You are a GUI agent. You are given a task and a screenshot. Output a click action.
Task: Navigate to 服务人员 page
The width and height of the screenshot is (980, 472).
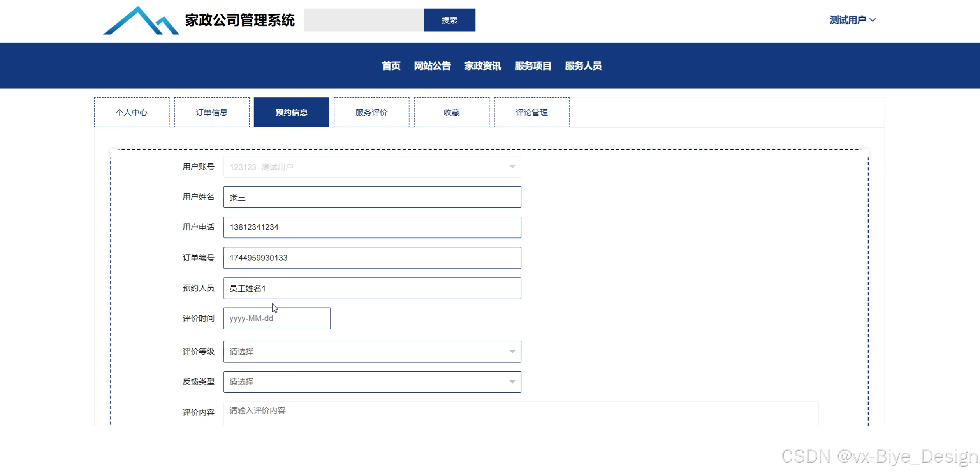pos(583,66)
